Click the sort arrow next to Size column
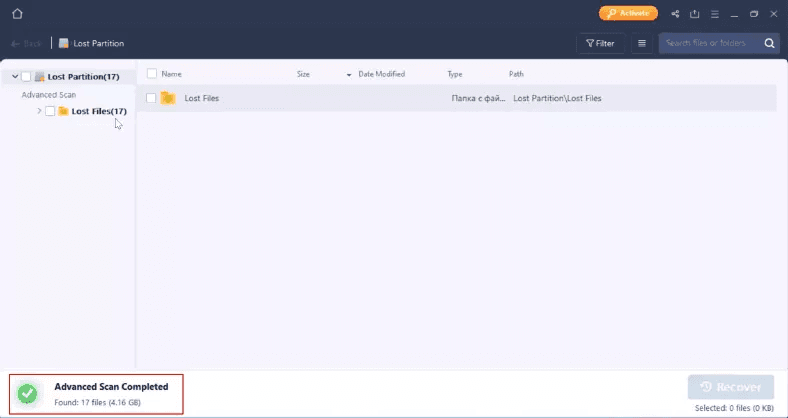Viewport: 788px width, 418px height. (x=349, y=75)
